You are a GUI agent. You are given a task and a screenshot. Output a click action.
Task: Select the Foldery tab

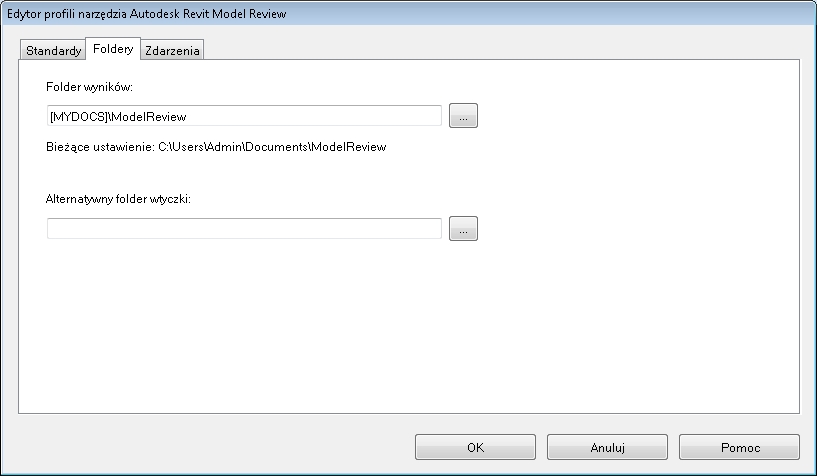[x=113, y=49]
